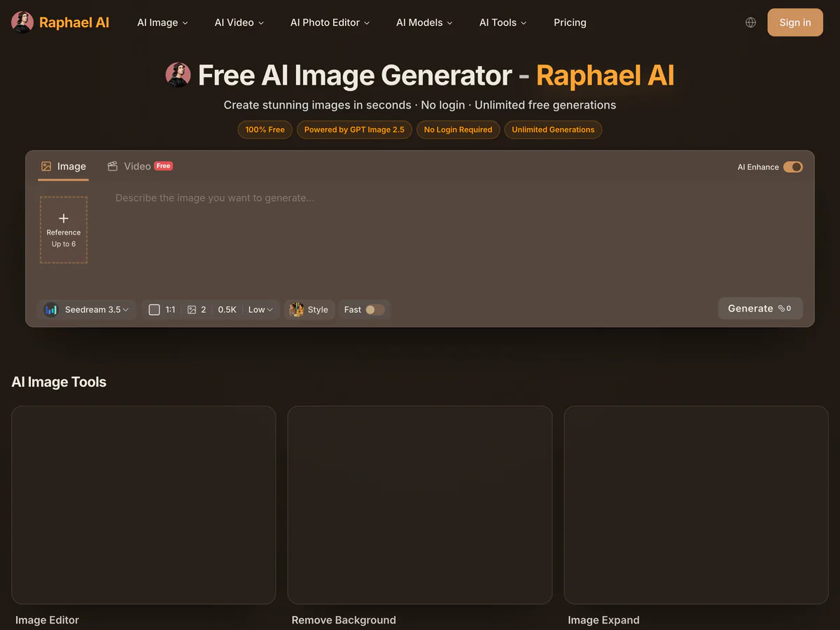Image resolution: width=840 pixels, height=630 pixels.
Task: Click the portrait icon beside headline
Action: 178,75
